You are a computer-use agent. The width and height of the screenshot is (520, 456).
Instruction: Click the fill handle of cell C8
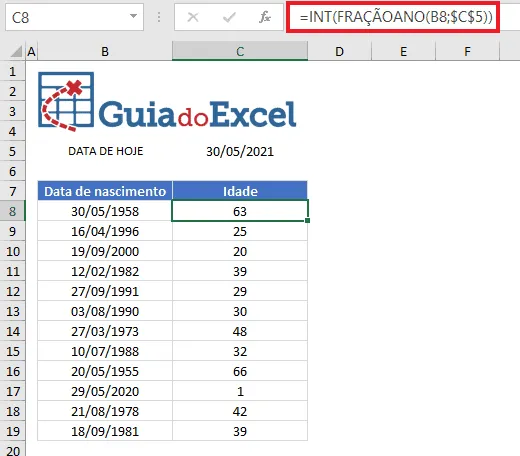point(307,220)
